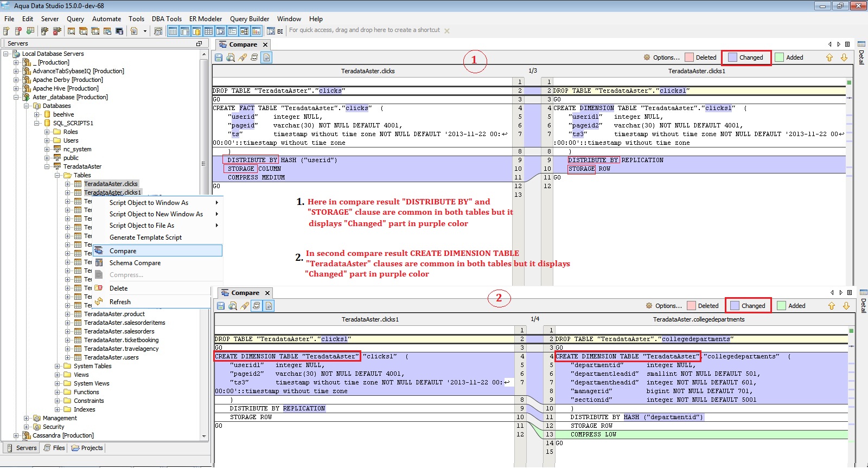Click the purple Changed swatch in clicks/clicks1 compare
868x469 pixels.
point(732,57)
